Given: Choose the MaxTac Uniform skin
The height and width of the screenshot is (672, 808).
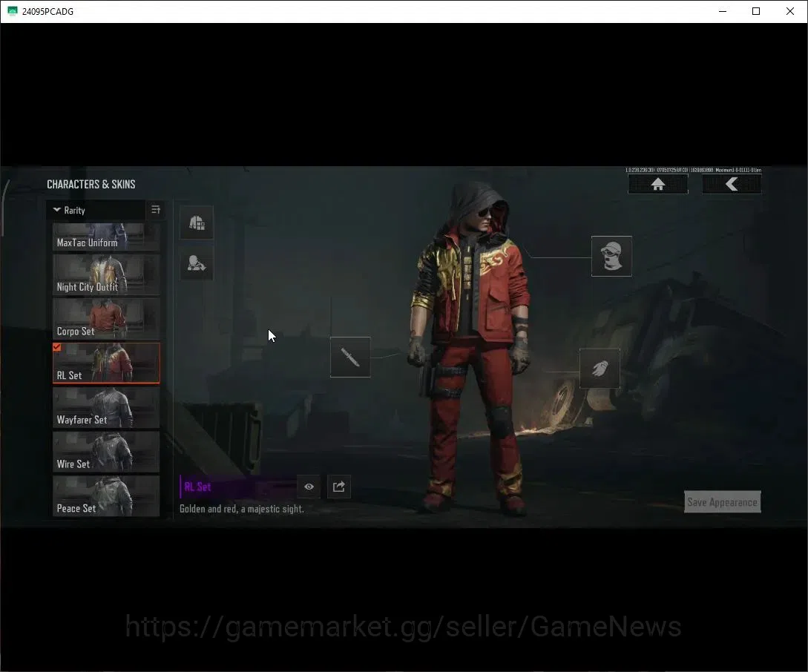Looking at the screenshot, I should pyautogui.click(x=106, y=237).
